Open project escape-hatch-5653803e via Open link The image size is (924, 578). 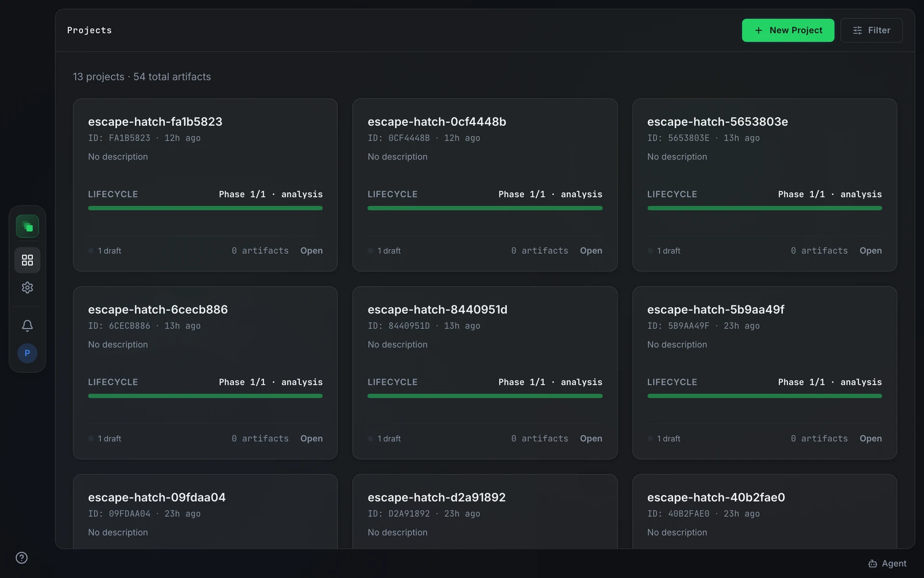pos(871,250)
